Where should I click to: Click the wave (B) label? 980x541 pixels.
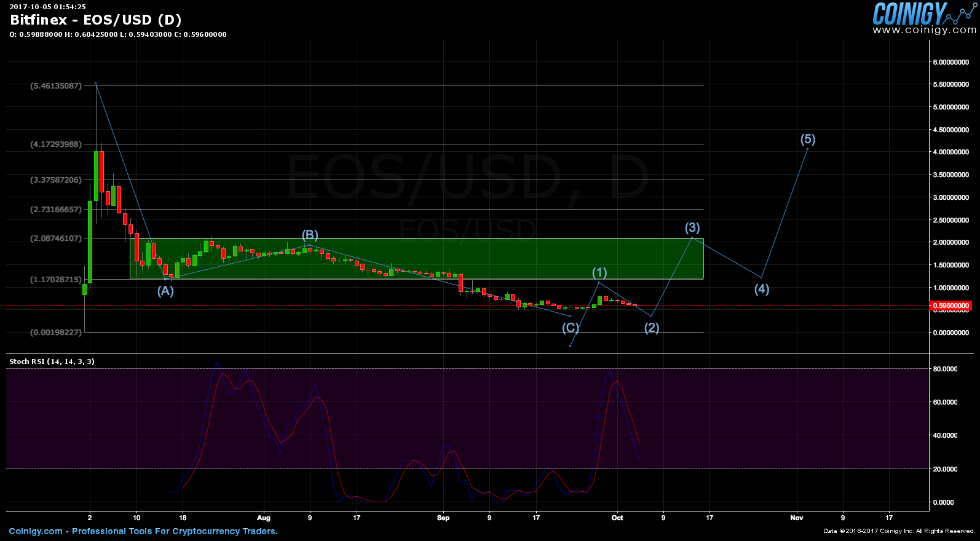[310, 235]
